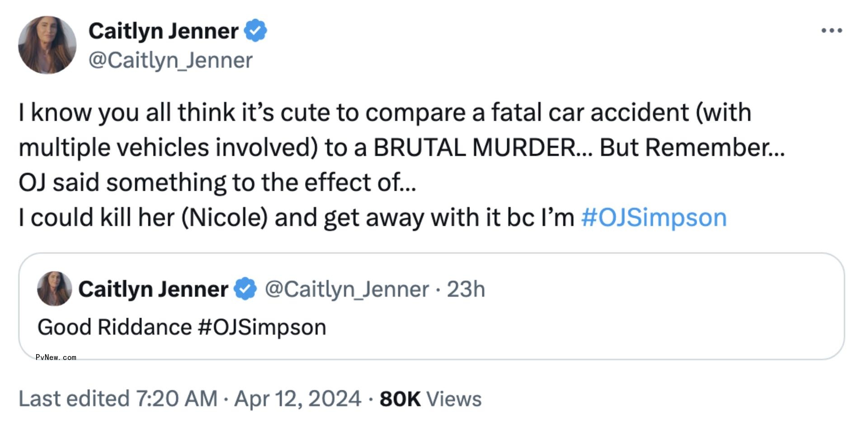Click the Caitlyn Jenner display name

point(165,30)
